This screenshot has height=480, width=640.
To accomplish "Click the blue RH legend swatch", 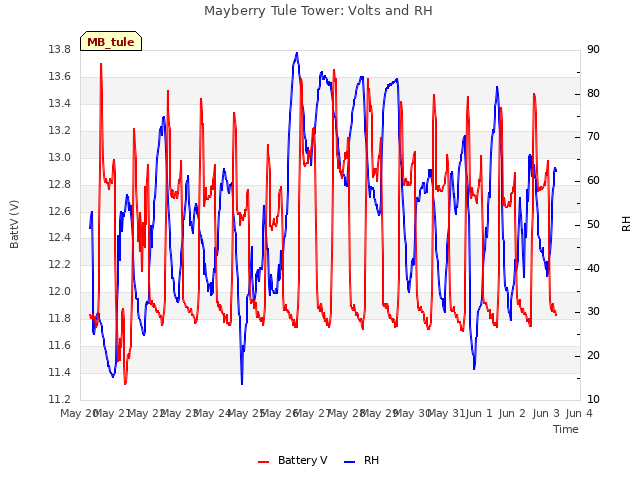I will 350,462.
